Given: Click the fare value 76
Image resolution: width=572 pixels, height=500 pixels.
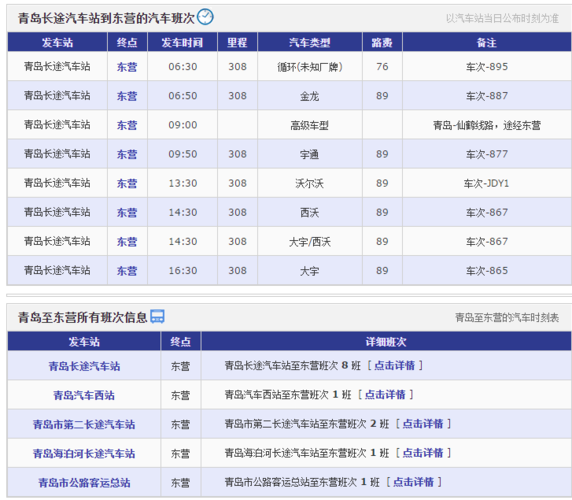Looking at the screenshot, I should pyautogui.click(x=382, y=66).
